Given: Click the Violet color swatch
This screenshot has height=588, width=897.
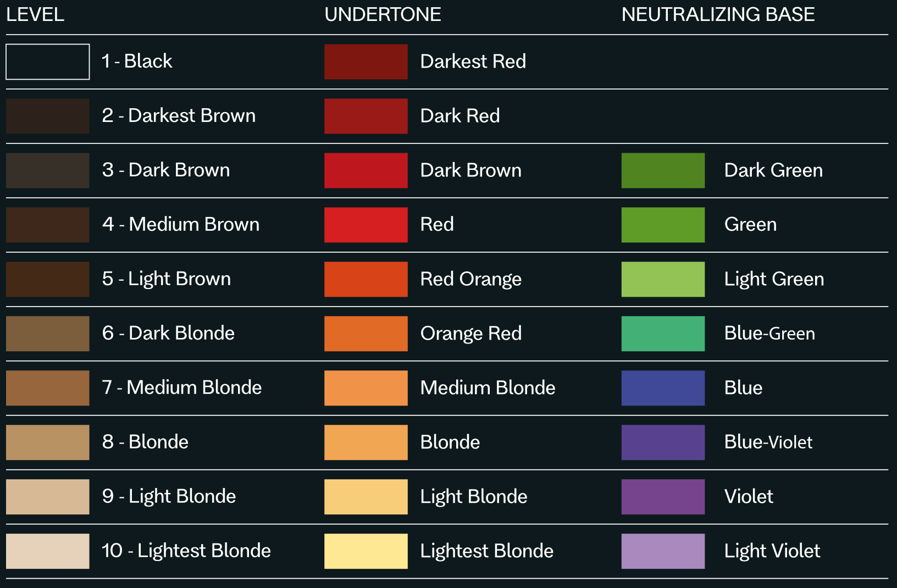Looking at the screenshot, I should point(663,497).
